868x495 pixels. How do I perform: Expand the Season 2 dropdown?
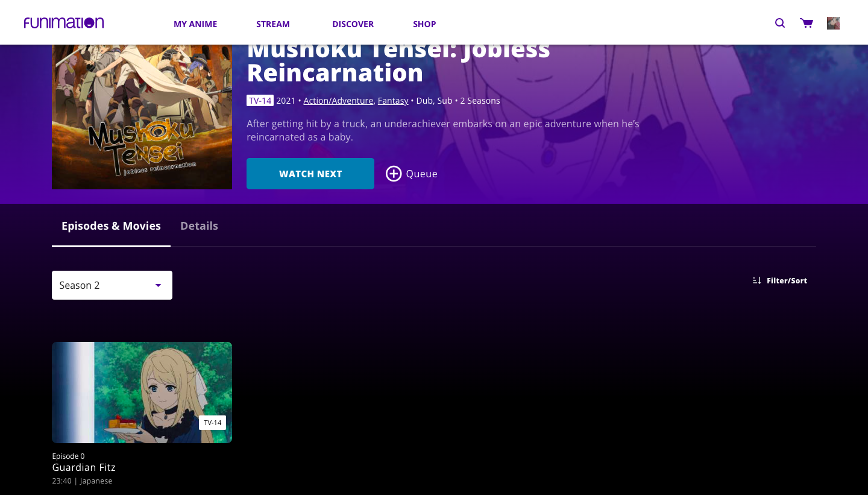point(112,285)
